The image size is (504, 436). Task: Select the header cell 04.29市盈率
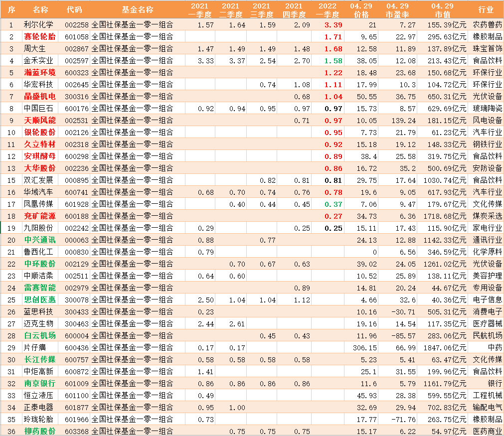point(397,10)
